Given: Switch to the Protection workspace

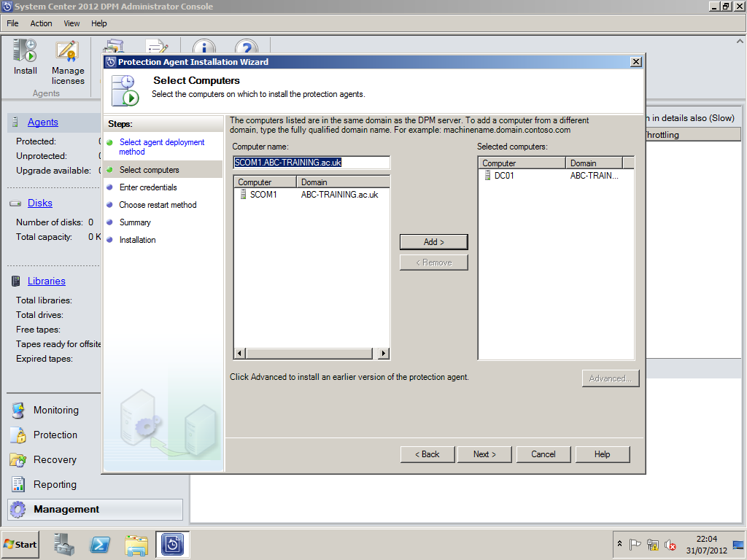Looking at the screenshot, I should point(55,435).
